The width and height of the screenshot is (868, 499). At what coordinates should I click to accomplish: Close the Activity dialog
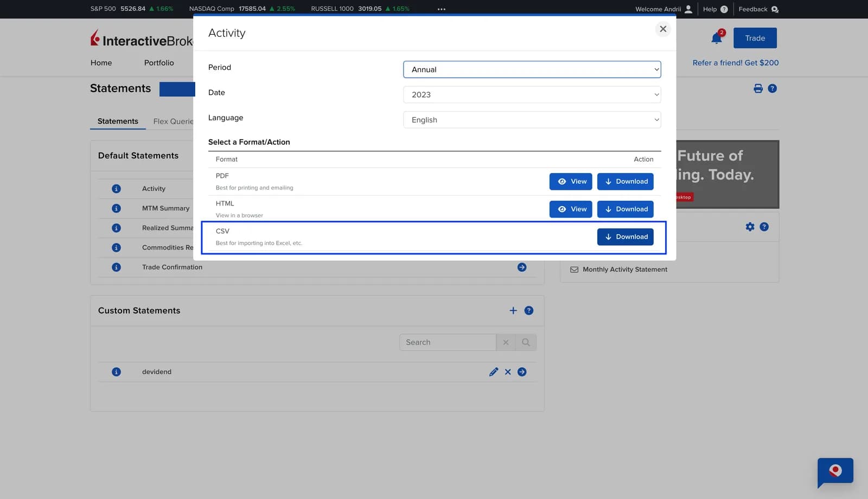662,29
